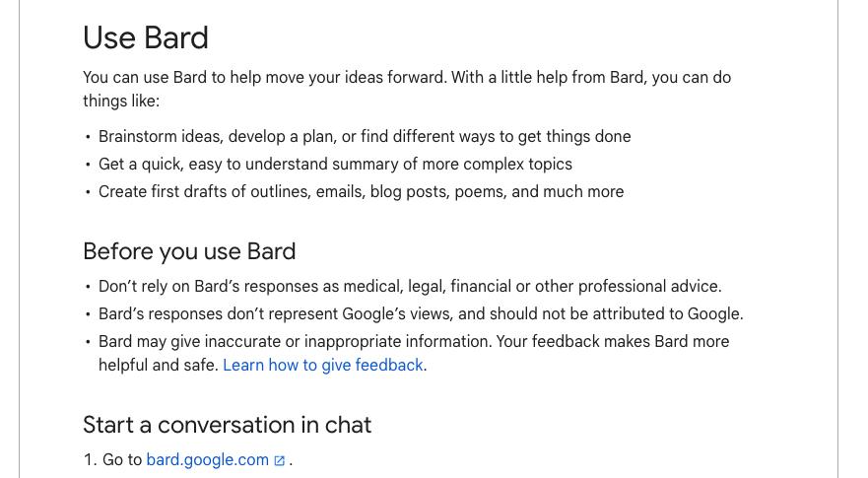Click the intro paragraph 'You can use Bard to help'

407,77
